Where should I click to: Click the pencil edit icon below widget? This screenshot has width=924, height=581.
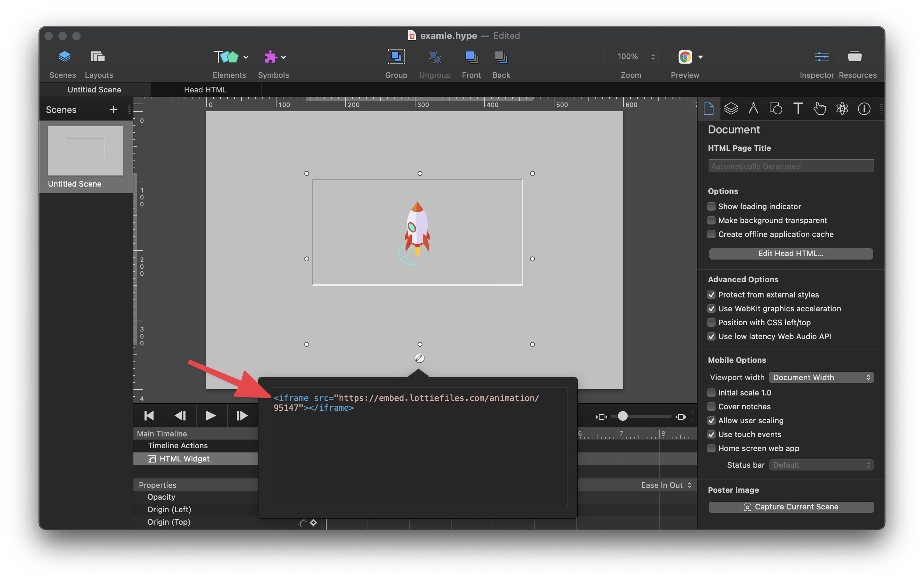[x=419, y=358]
